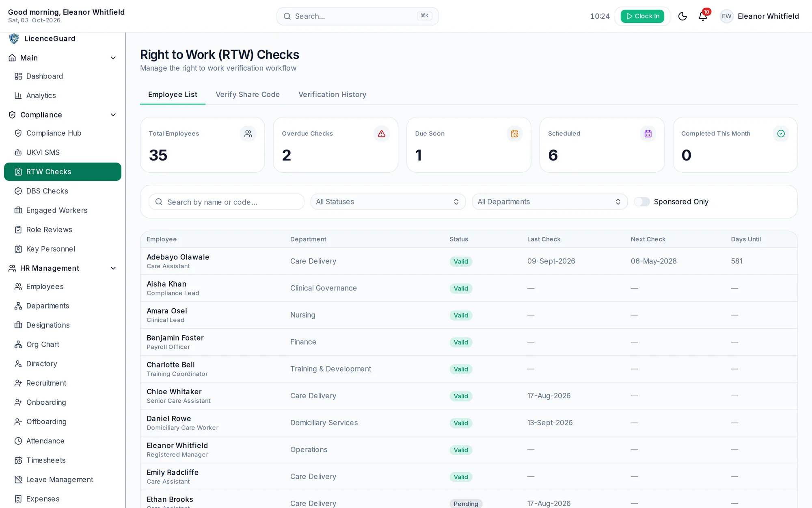The image size is (812, 508).
Task: Click Search by name or code field
Action: pyautogui.click(x=226, y=202)
